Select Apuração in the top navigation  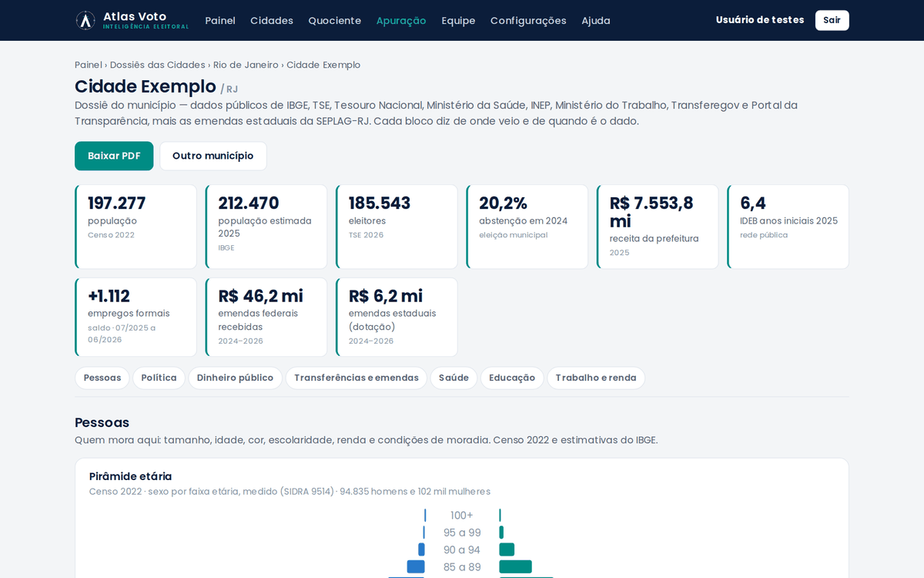point(401,21)
